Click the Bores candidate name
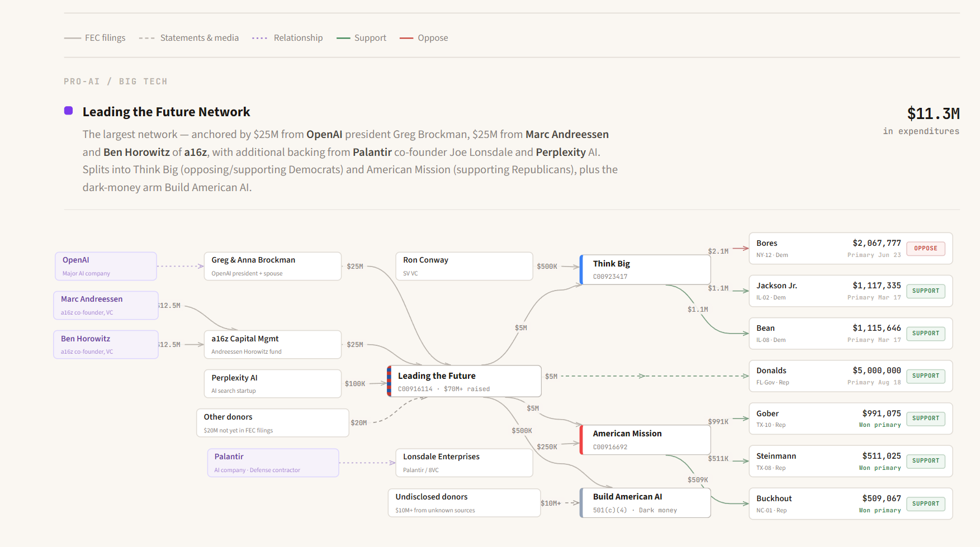The height and width of the screenshot is (547, 980). tap(766, 243)
